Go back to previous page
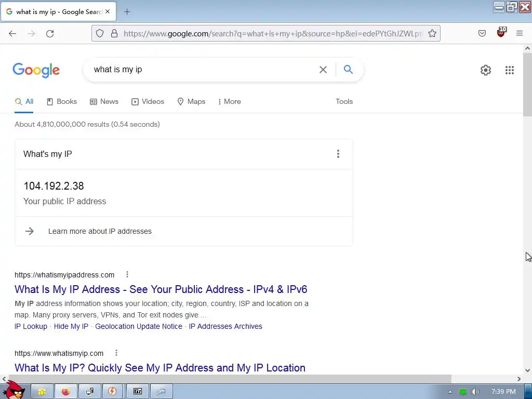 click(x=12, y=34)
